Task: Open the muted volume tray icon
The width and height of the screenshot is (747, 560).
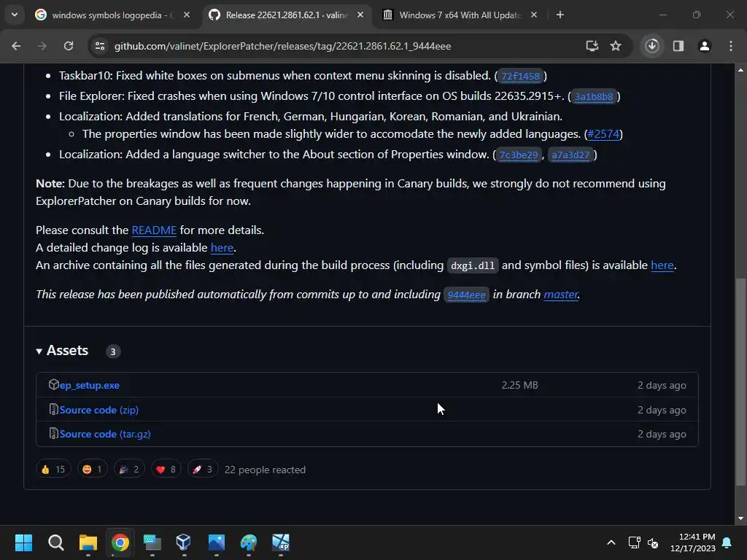Action: click(x=653, y=542)
